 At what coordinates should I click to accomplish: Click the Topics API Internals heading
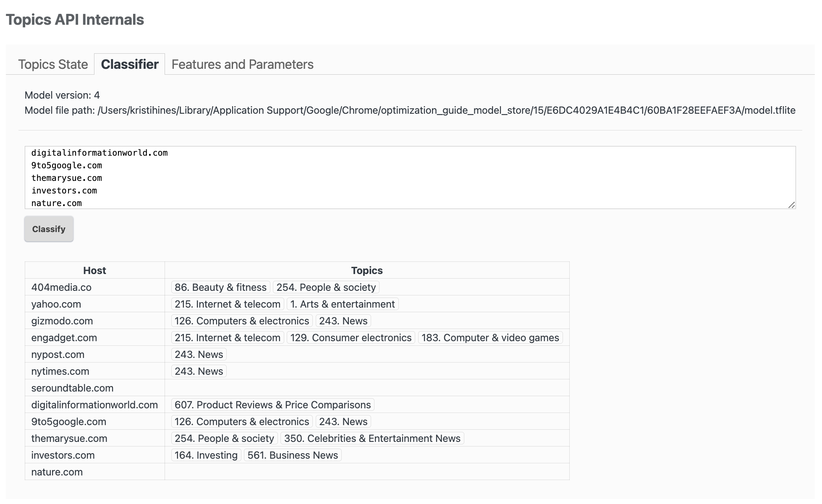click(75, 20)
